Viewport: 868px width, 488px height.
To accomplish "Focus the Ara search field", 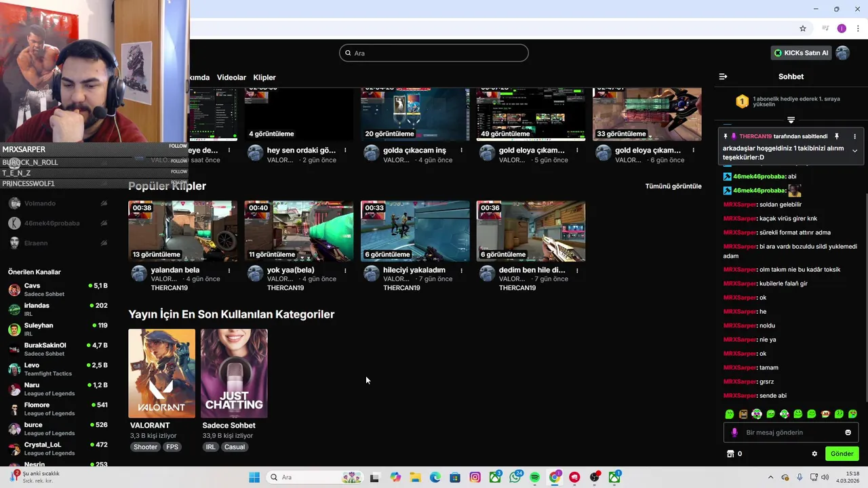I will [x=434, y=53].
